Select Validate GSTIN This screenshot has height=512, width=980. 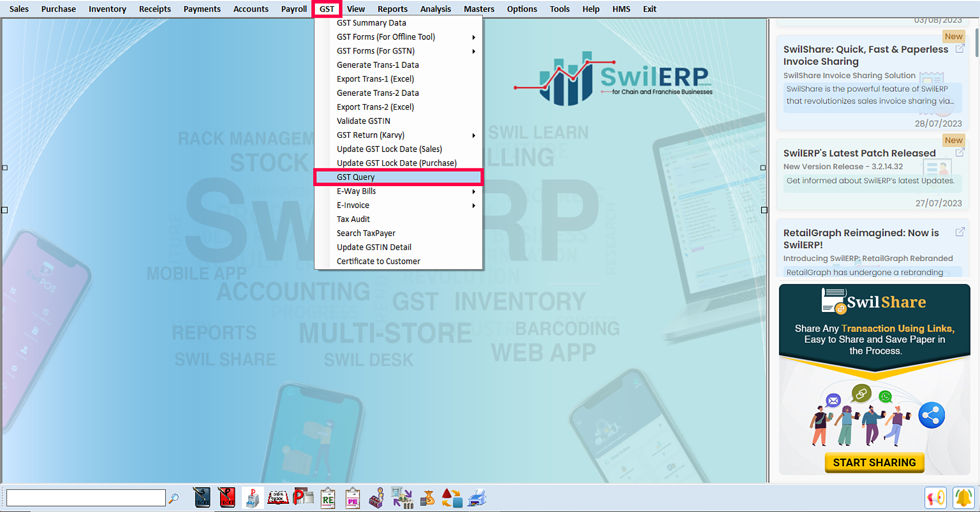[399, 121]
